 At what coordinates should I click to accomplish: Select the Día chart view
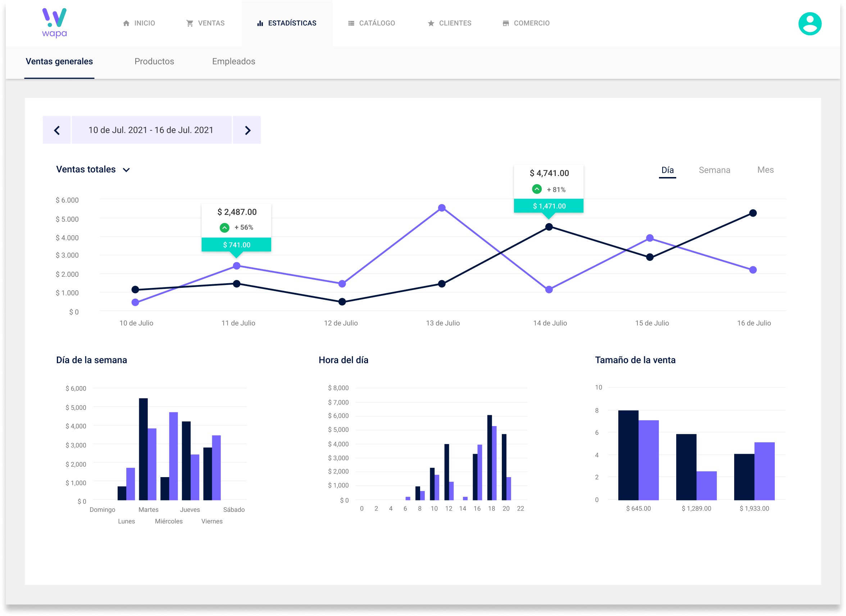coord(667,170)
